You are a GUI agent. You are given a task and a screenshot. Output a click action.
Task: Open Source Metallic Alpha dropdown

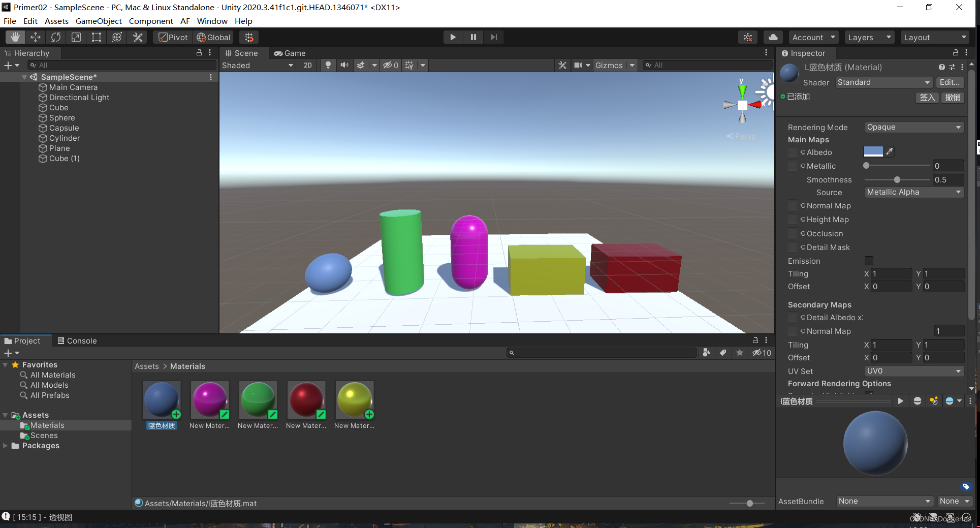click(914, 192)
